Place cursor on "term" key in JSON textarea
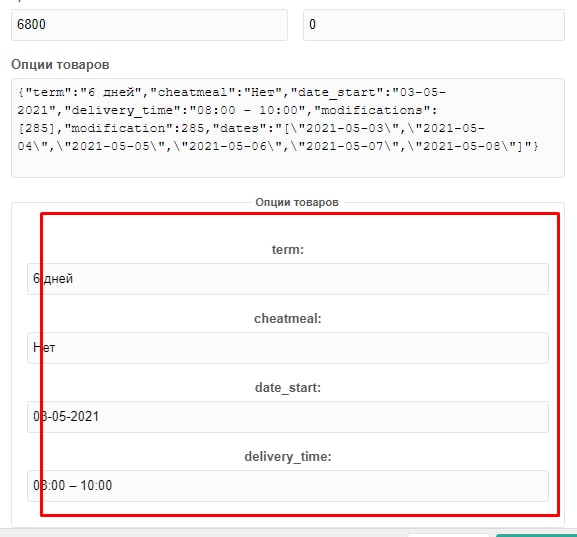The image size is (577, 537). pos(48,92)
